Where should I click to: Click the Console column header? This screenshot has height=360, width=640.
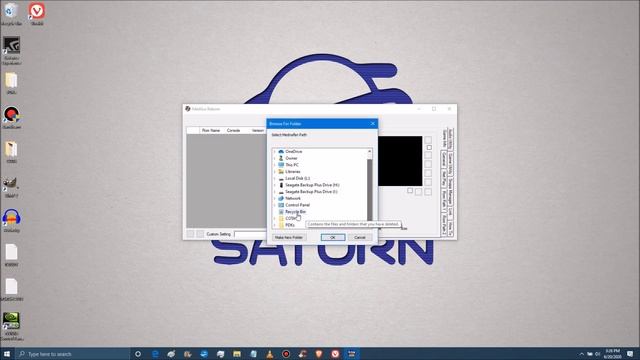233,130
